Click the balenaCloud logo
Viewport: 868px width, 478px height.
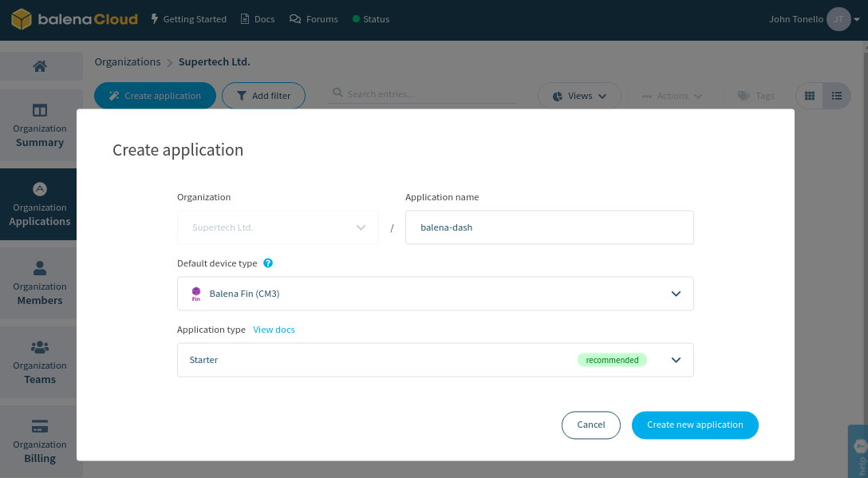74,19
